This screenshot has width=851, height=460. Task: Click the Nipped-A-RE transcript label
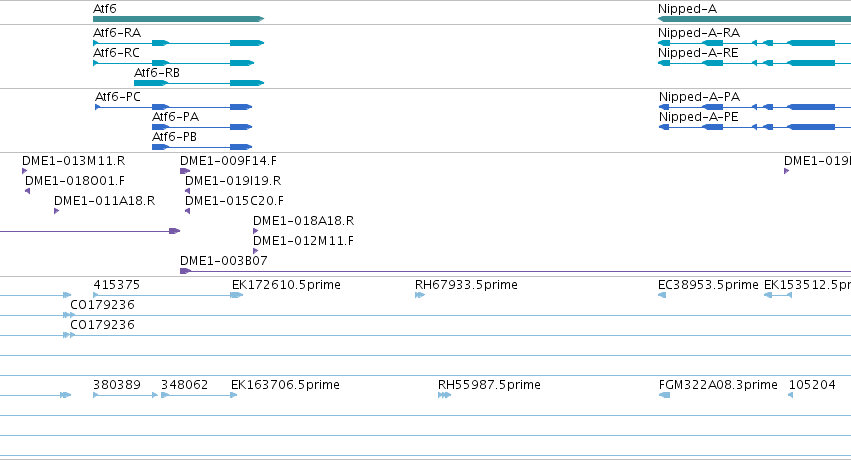698,53
